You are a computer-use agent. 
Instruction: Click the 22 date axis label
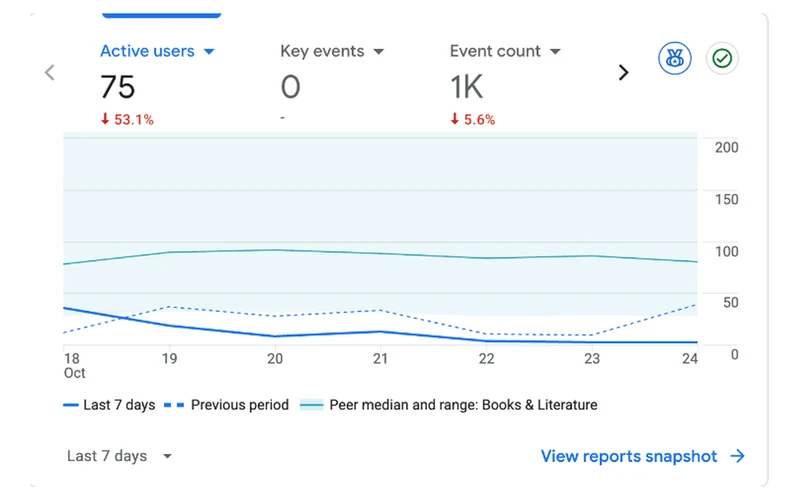[486, 359]
